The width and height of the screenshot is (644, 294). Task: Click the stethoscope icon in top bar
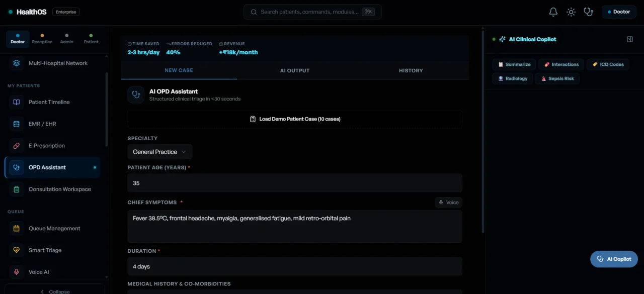click(588, 12)
